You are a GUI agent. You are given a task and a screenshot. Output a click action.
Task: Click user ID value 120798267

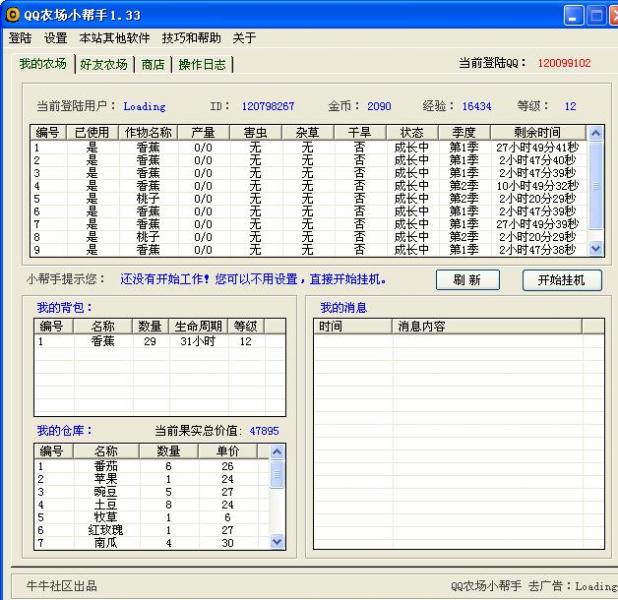(x=268, y=106)
